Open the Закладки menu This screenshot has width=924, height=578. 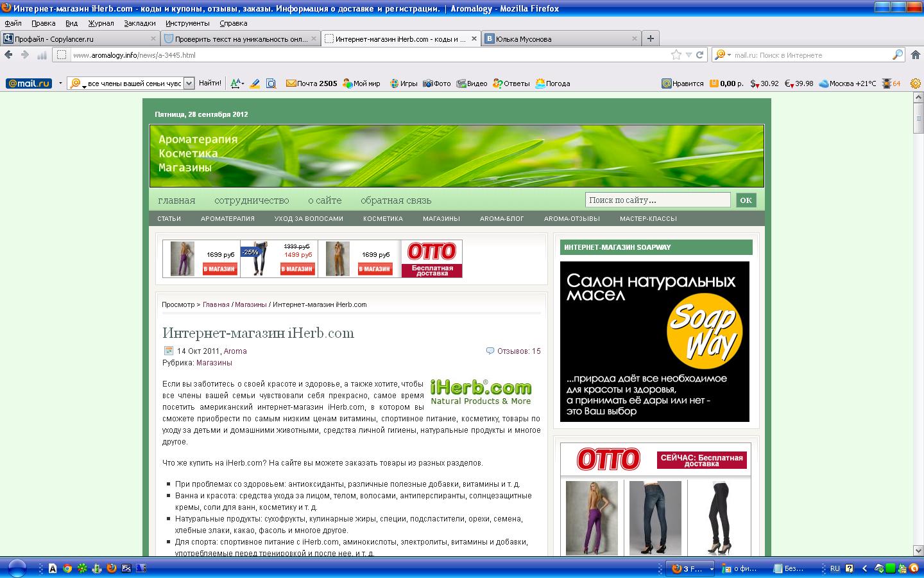[139, 23]
